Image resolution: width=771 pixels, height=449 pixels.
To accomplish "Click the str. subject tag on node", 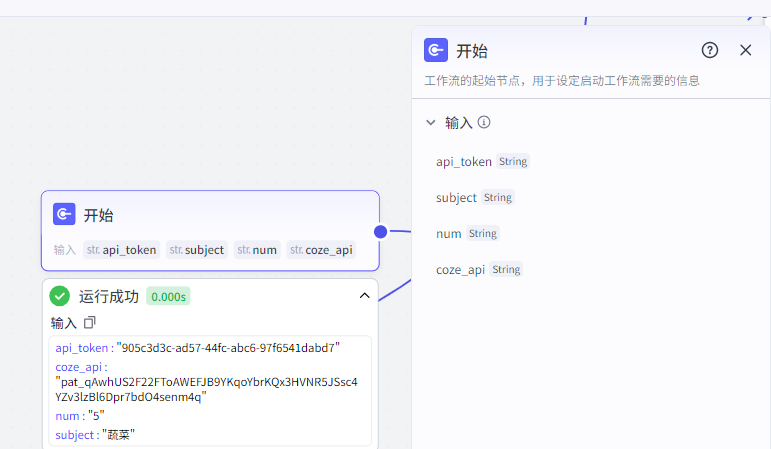I will click(x=197, y=250).
